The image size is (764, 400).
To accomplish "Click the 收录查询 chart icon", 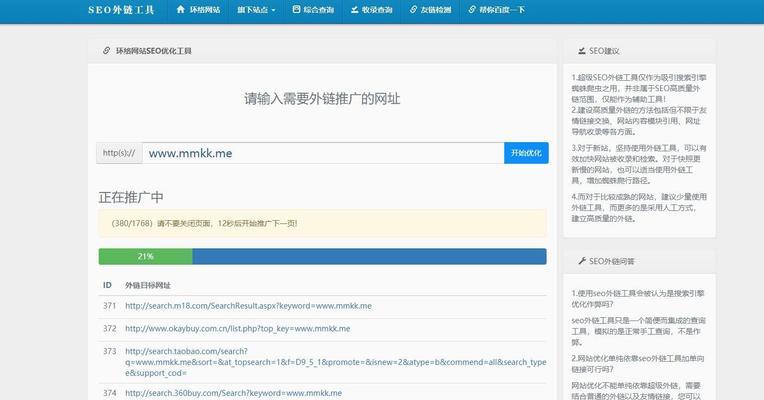I will click(x=355, y=9).
